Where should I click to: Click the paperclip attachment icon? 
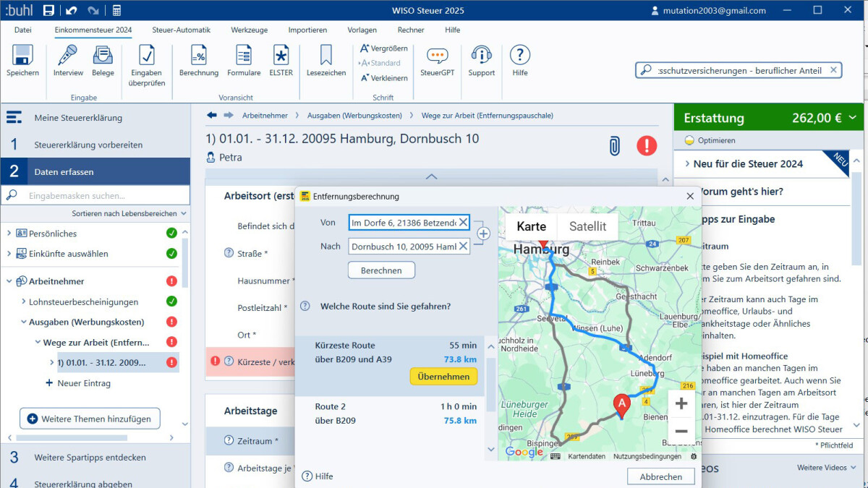pyautogui.click(x=614, y=145)
